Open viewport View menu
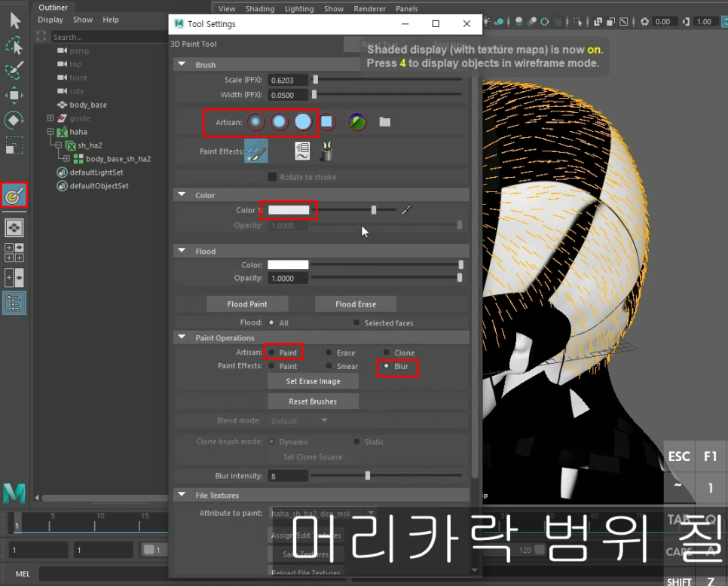 (227, 9)
